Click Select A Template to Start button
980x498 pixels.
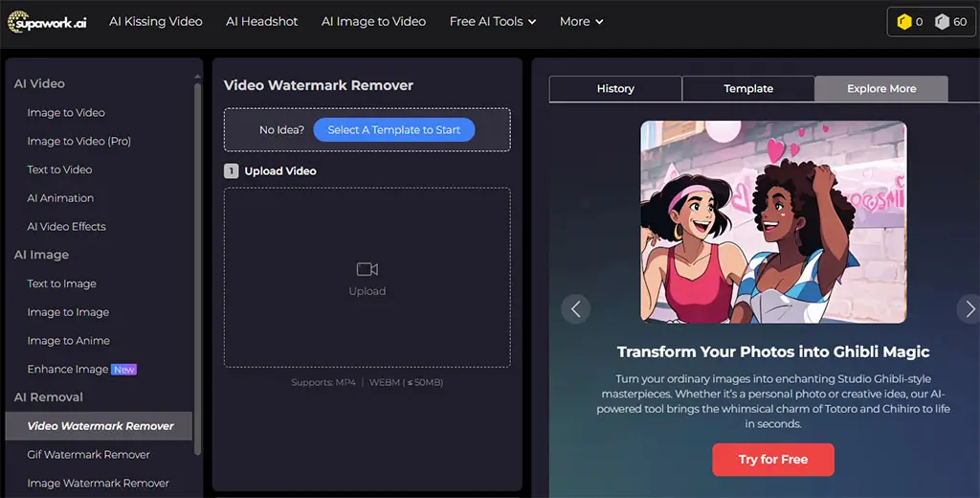click(393, 129)
